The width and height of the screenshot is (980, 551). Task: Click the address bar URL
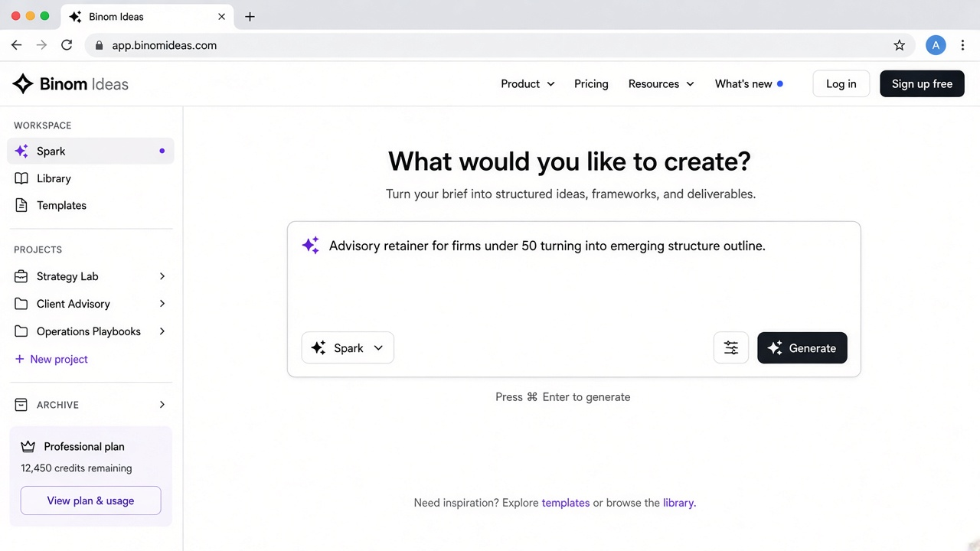(x=165, y=45)
